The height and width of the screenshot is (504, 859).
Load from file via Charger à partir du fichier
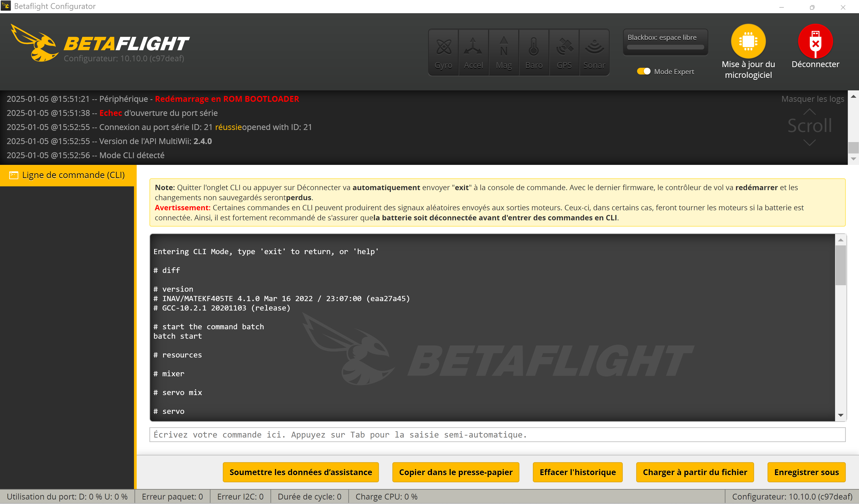694,472
